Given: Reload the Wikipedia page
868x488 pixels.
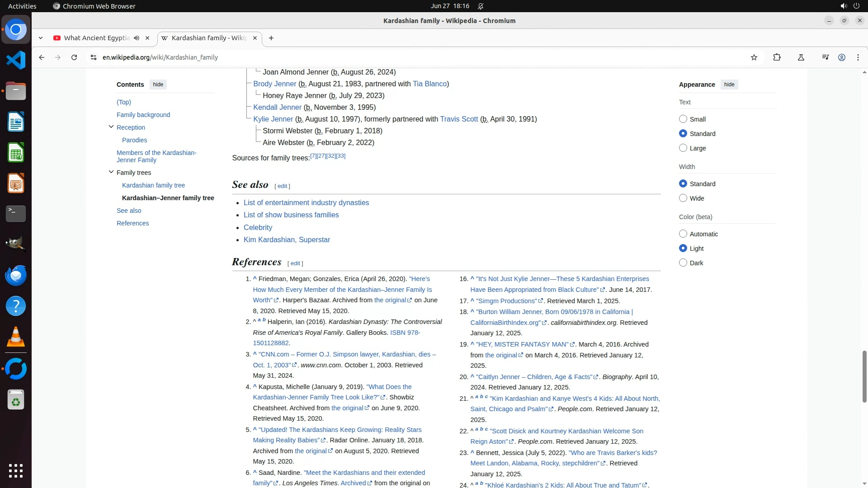Looking at the screenshot, I should [74, 57].
